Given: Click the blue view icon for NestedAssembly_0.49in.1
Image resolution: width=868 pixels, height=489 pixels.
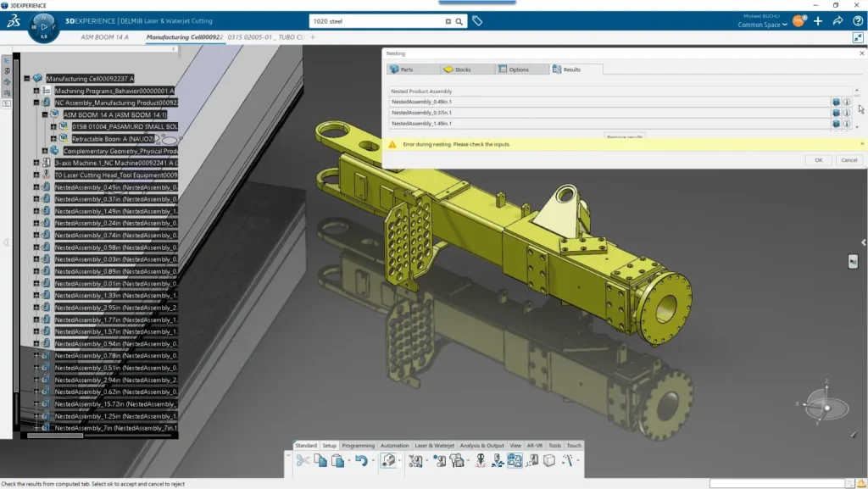Looking at the screenshot, I should (836, 102).
